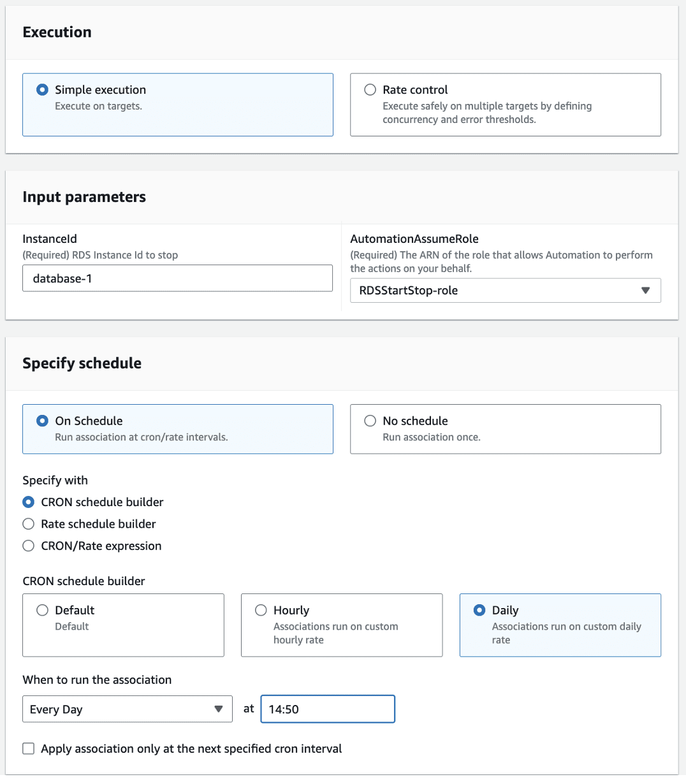Enable Apply association only at next cron interval
This screenshot has width=686, height=784.
(x=28, y=749)
